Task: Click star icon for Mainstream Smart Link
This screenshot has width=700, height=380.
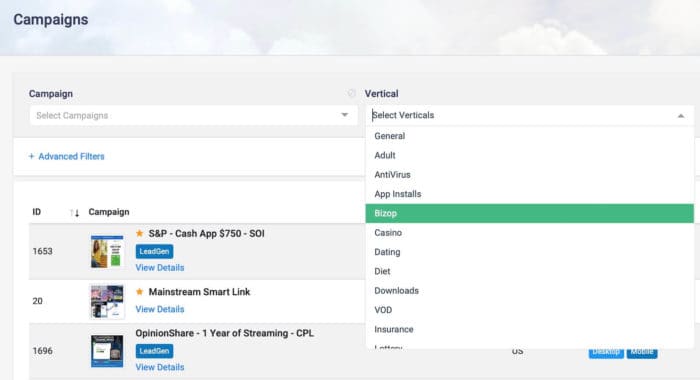Action: [140, 292]
